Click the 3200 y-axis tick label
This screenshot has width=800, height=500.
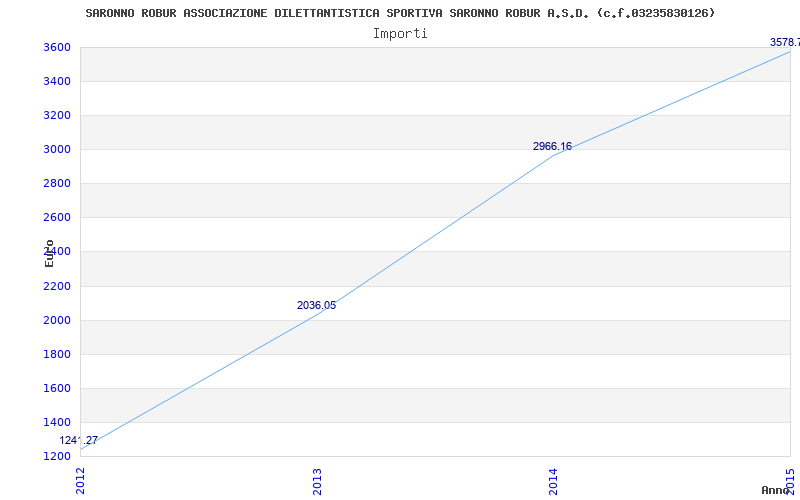point(57,115)
